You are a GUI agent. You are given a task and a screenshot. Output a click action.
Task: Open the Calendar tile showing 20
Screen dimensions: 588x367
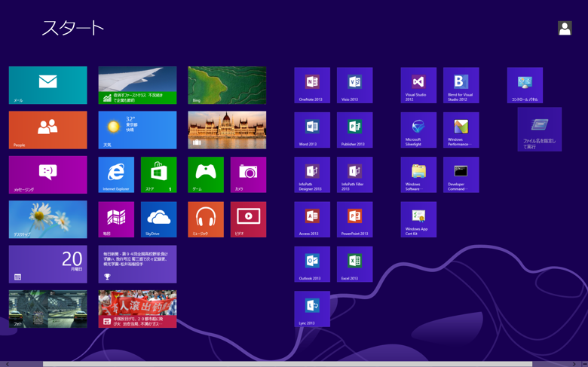coord(48,265)
